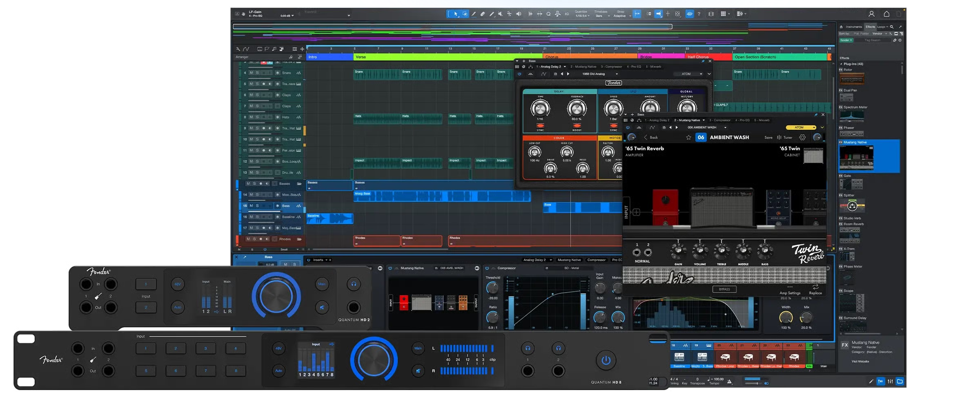Mute the Snare track
This screenshot has width=980, height=408.
tap(251, 73)
